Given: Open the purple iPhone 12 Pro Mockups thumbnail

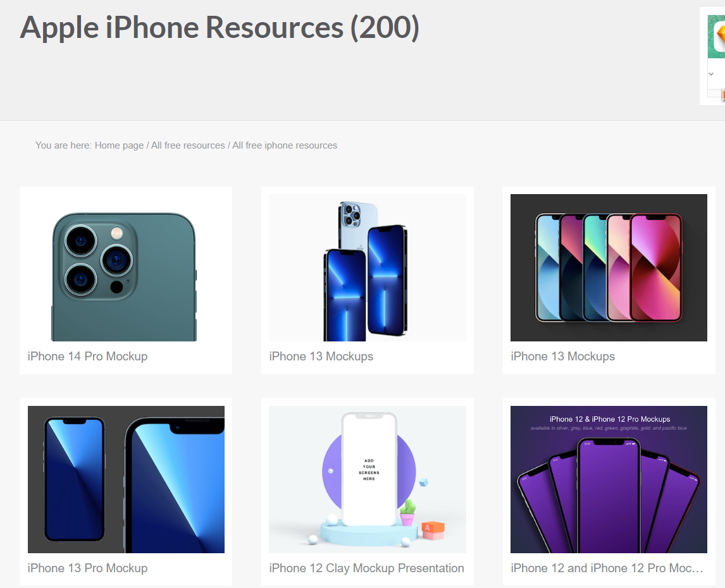Looking at the screenshot, I should click(x=609, y=479).
